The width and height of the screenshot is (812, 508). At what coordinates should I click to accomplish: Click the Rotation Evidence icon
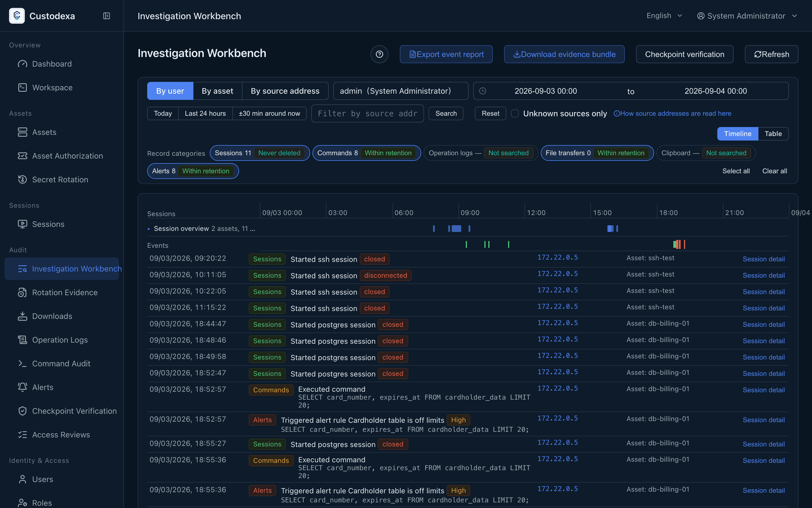22,292
